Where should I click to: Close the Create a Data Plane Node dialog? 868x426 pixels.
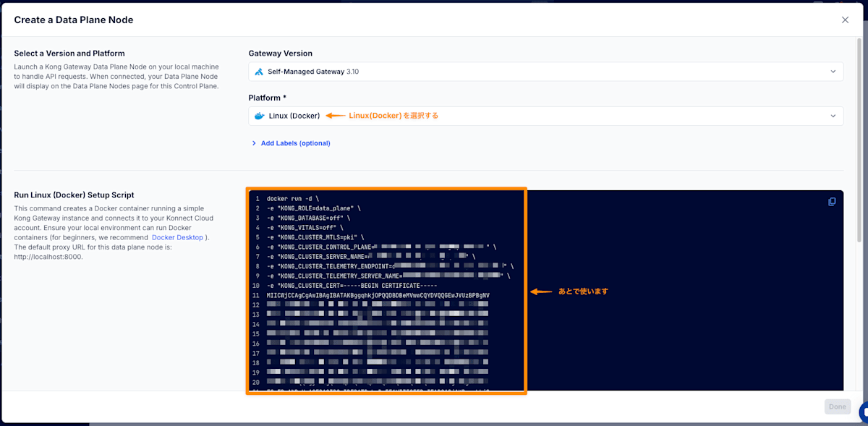tap(845, 20)
